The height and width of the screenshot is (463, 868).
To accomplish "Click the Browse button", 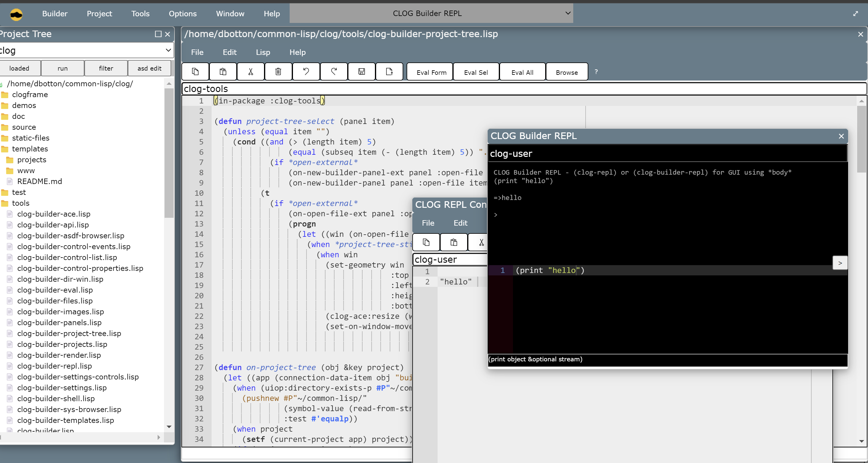I will tap(566, 72).
